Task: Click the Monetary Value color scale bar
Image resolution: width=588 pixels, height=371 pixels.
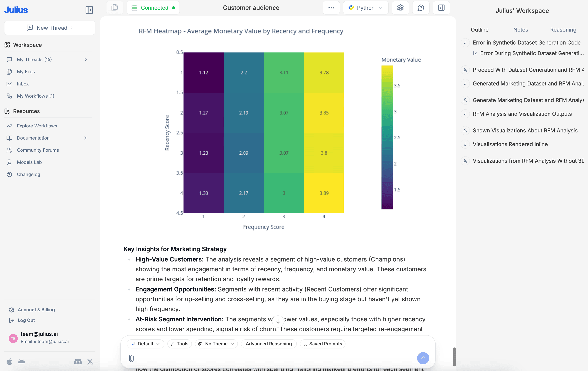Action: pyautogui.click(x=387, y=137)
